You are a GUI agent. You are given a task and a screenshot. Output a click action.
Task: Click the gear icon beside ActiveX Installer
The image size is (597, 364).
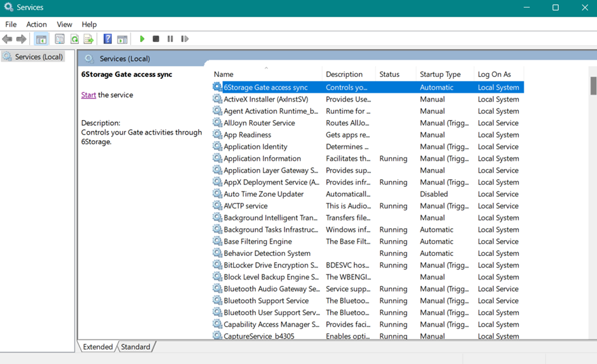[x=217, y=99]
